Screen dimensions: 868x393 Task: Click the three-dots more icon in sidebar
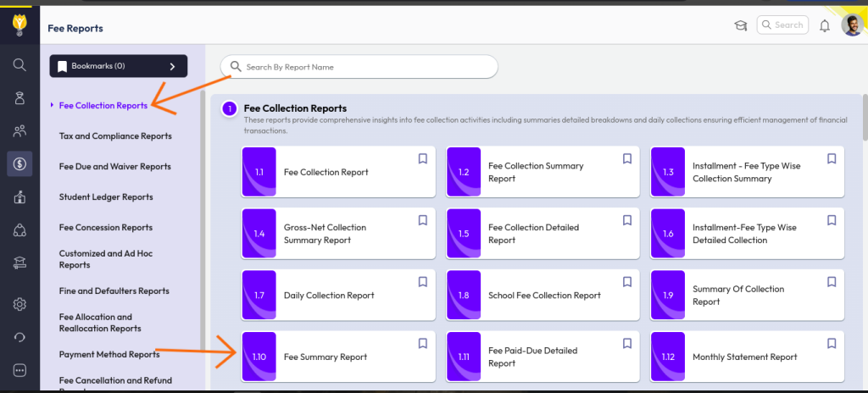(x=19, y=370)
